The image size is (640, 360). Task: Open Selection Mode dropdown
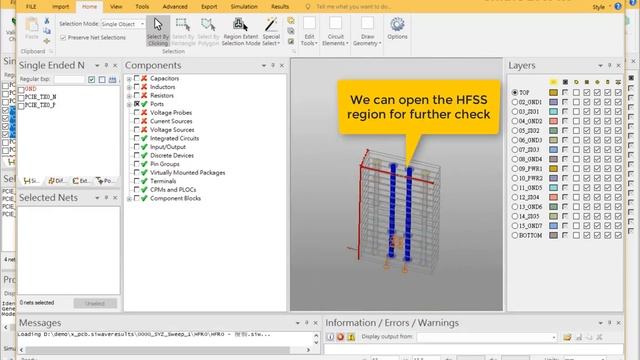tap(142, 24)
